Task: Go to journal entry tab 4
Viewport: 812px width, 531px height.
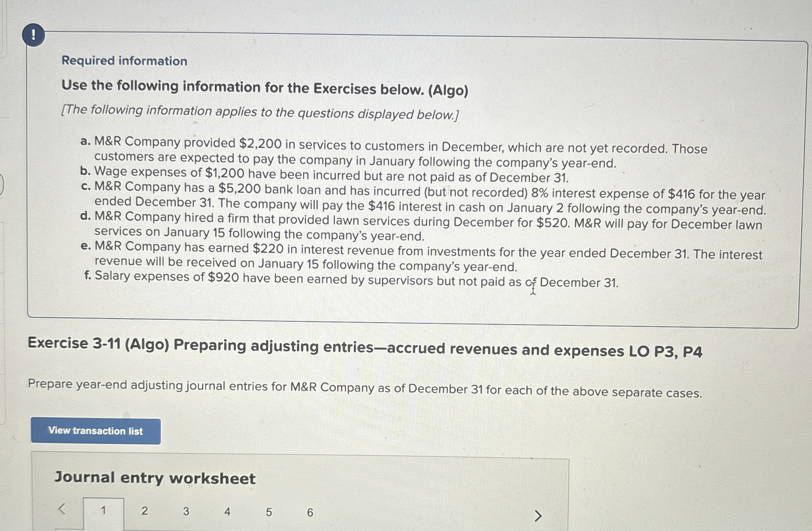Action: pos(227,512)
